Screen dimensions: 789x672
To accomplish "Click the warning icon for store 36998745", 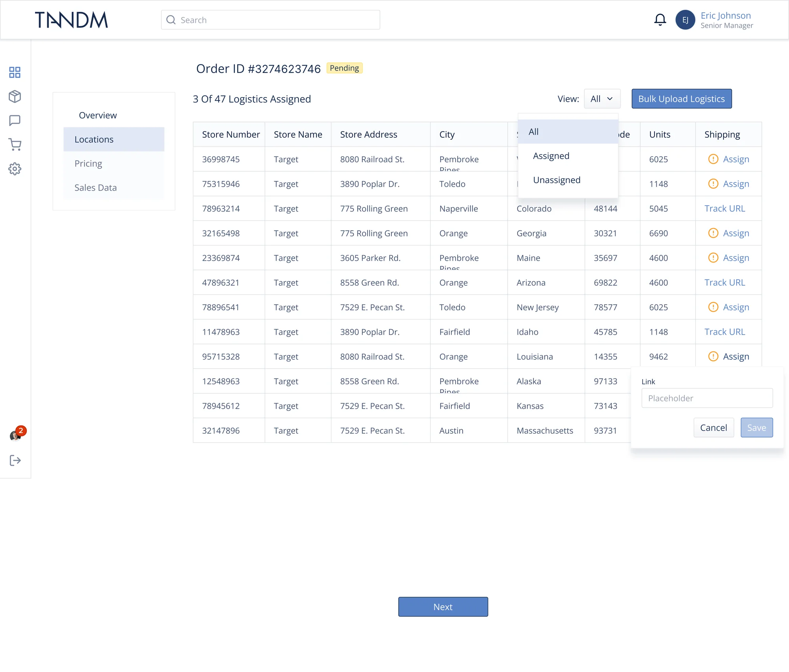I will (713, 159).
